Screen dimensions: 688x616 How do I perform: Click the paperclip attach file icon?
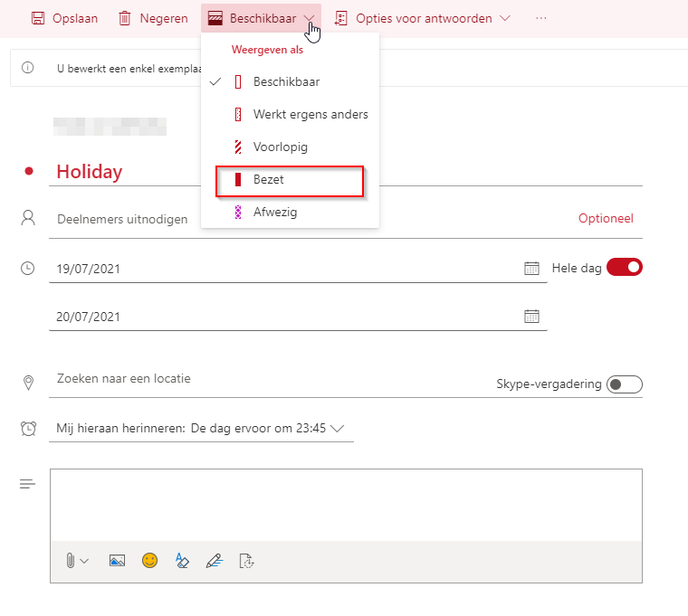[71, 561]
